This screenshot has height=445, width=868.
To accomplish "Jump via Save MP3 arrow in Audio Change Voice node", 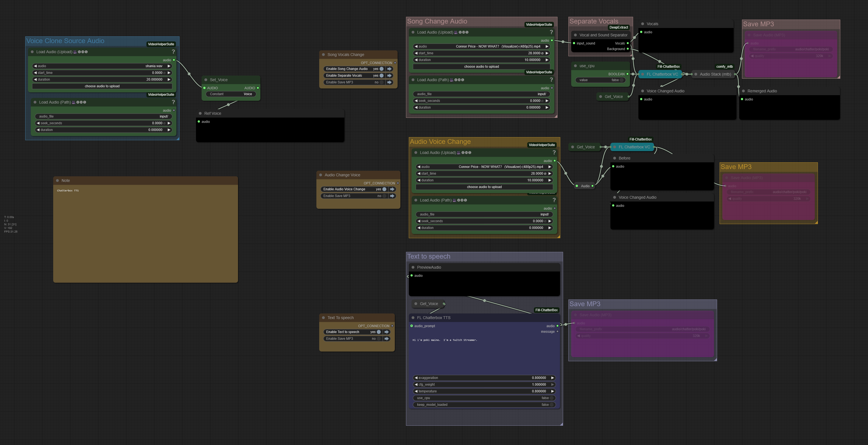I will click(392, 196).
